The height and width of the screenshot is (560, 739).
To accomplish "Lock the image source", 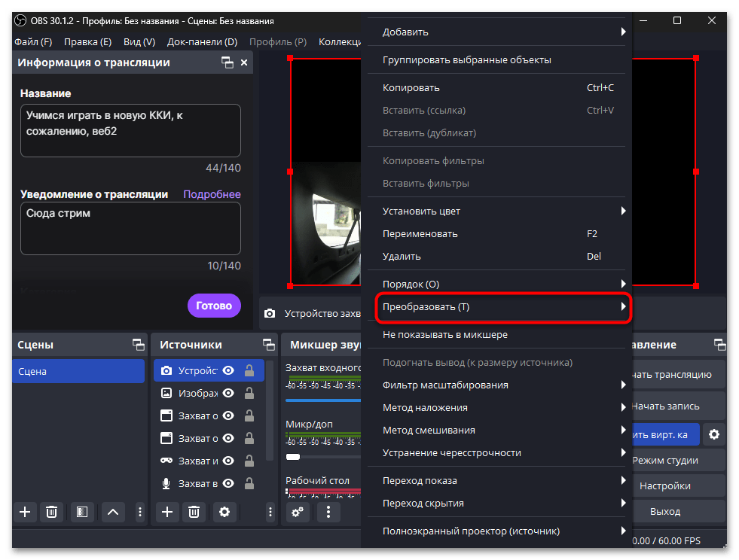I will tap(249, 393).
